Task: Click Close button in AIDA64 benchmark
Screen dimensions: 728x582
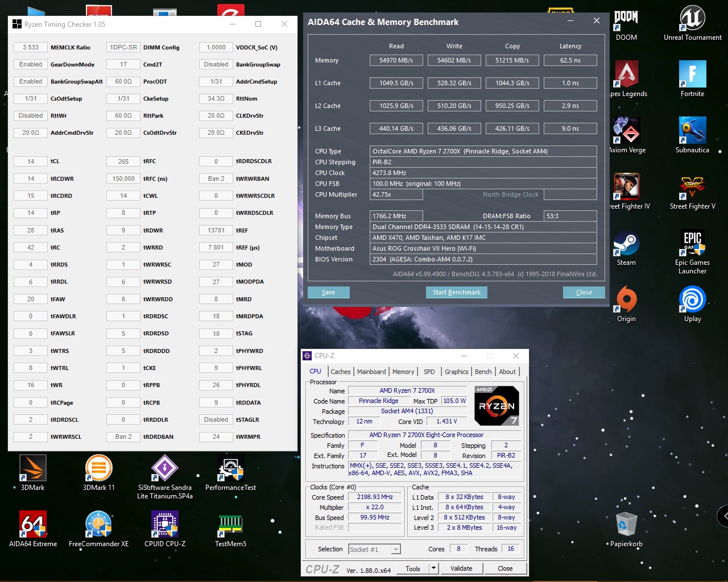Action: 584,292
